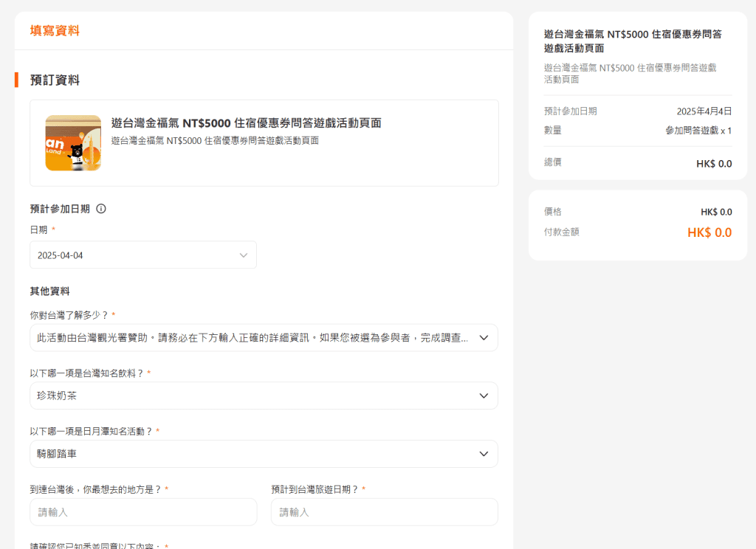Click the down arrow on the 騎腳踏車 selector
The image size is (756, 549).
pos(484,454)
